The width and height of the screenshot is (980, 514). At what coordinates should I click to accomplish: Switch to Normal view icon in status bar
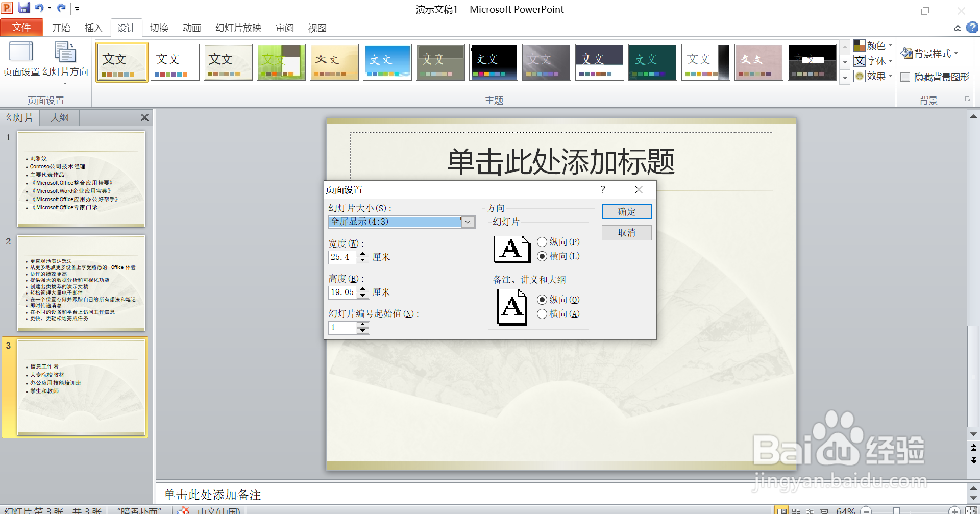(x=781, y=510)
